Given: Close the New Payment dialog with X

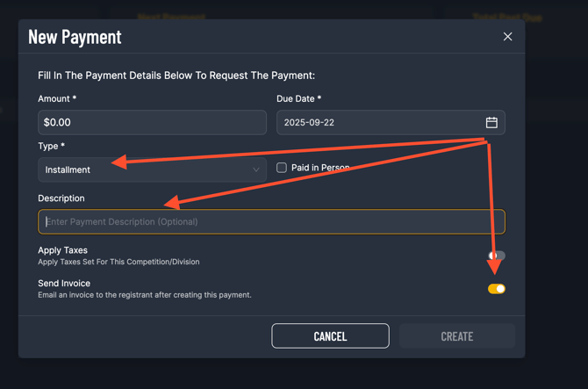Looking at the screenshot, I should coord(507,36).
